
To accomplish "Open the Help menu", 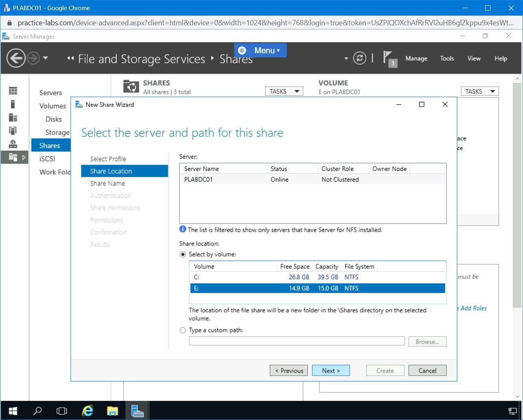I will [501, 59].
